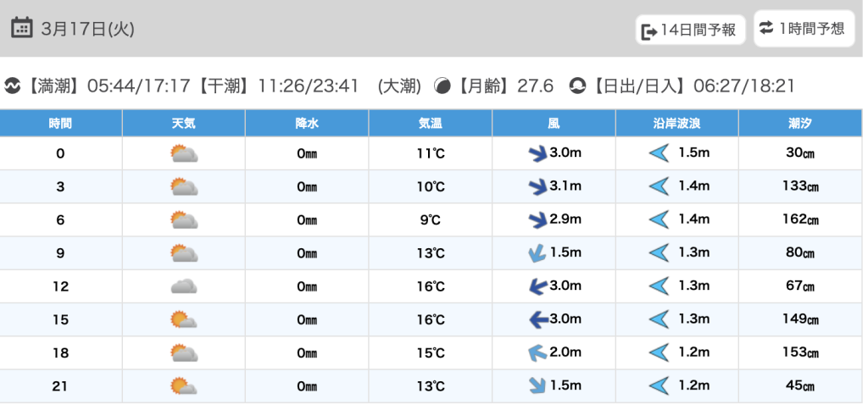Screen dimensions: 868x405
Task: Click the sunrise icon before 日出/日入
Action: point(577,86)
